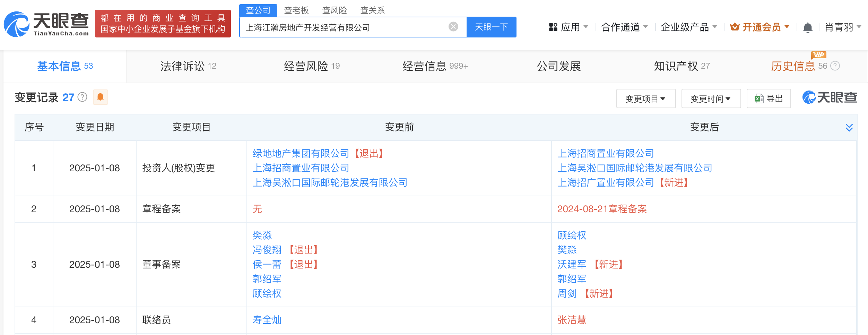Click 2024-08-21章程备案 entry
This screenshot has width=868, height=335.
tap(602, 209)
